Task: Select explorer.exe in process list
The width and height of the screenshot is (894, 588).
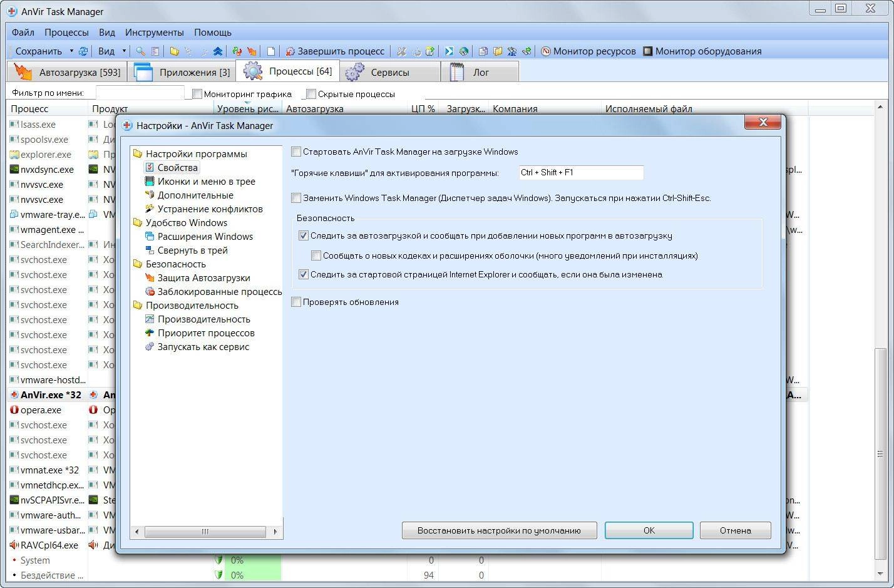Action: 46,155
